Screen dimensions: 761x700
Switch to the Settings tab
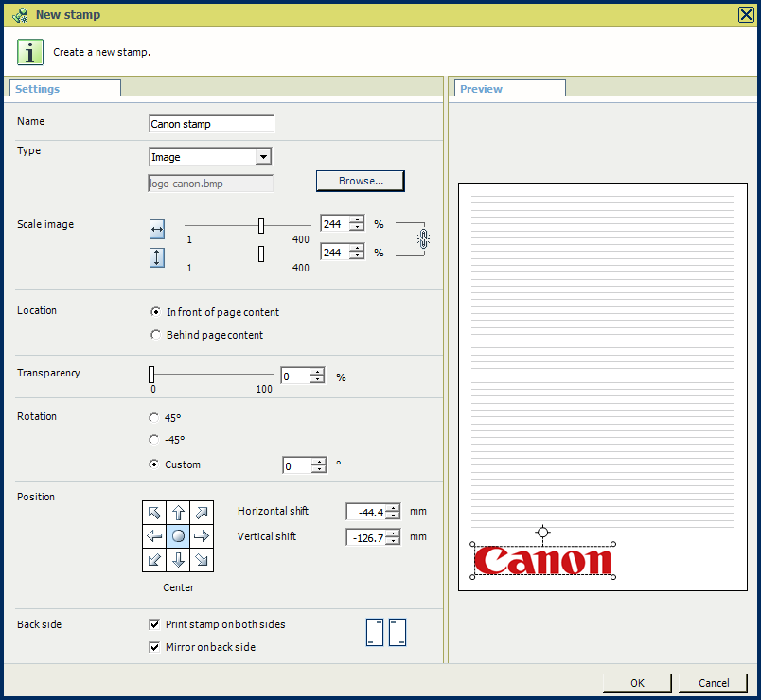[x=65, y=89]
